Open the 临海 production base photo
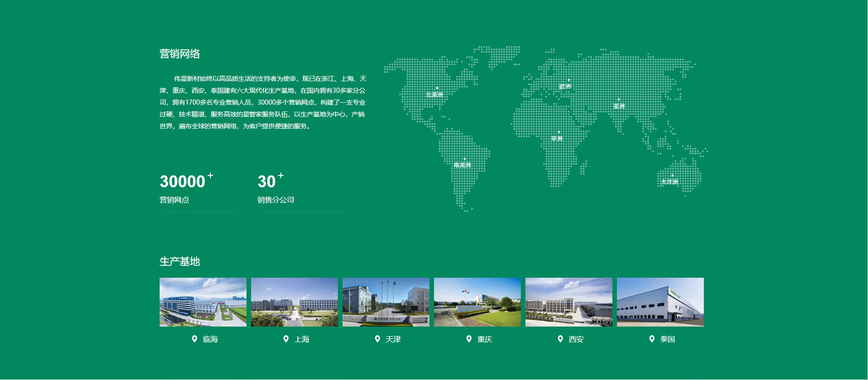Image resolution: width=868 pixels, height=380 pixels. (203, 302)
